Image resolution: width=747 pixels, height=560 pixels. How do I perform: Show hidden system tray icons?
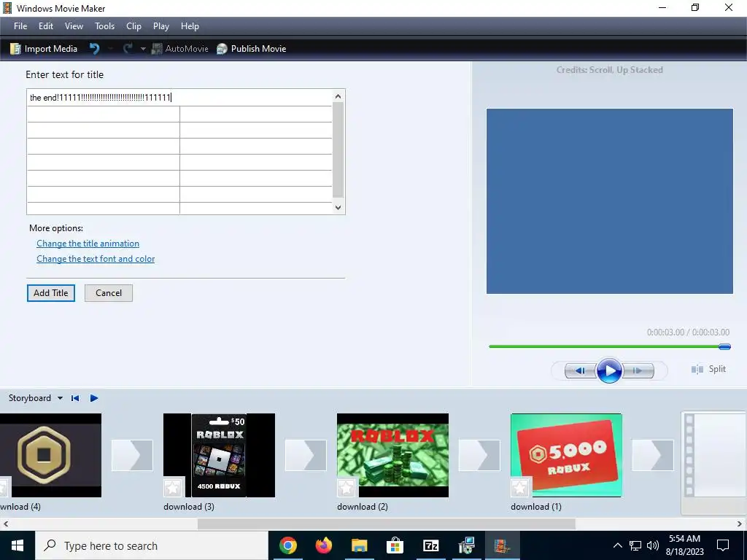click(x=617, y=545)
